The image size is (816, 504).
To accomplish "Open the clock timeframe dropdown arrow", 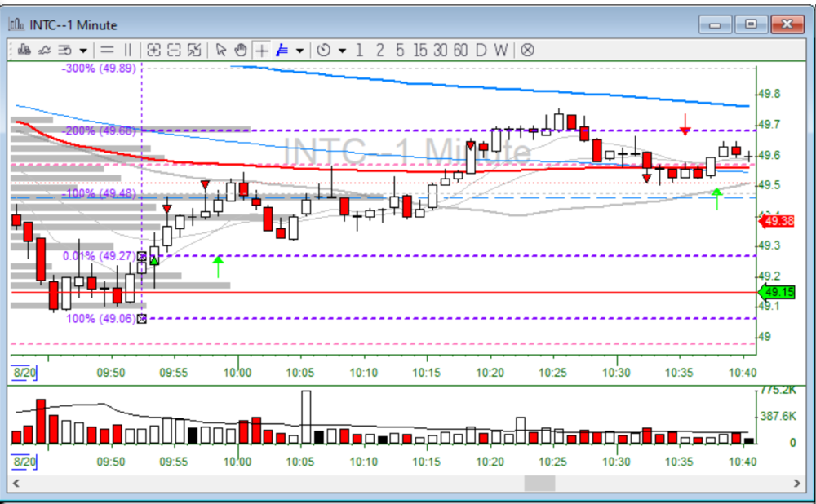I will point(342,51).
